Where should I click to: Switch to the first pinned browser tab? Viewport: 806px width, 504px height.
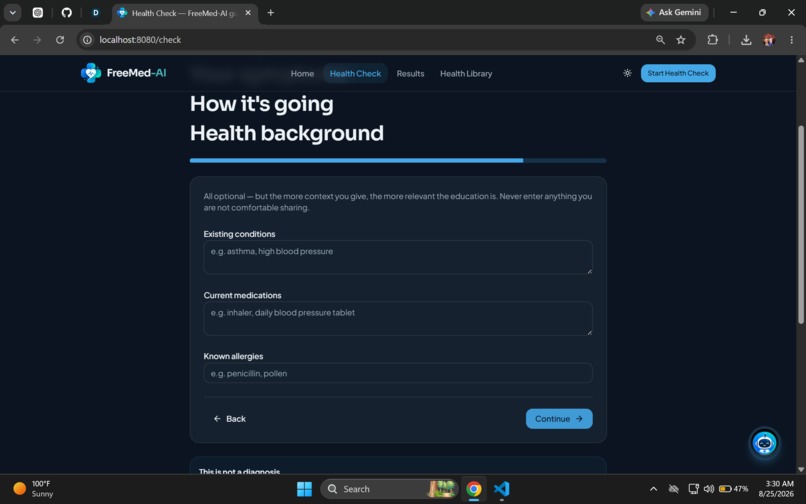tap(38, 13)
